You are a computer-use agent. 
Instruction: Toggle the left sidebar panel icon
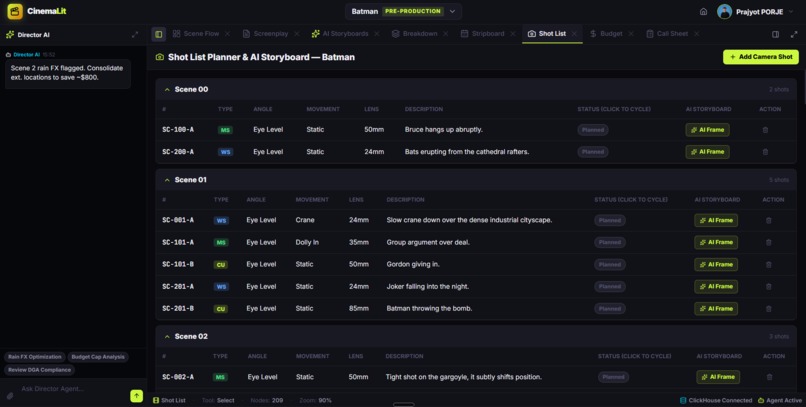pos(158,34)
